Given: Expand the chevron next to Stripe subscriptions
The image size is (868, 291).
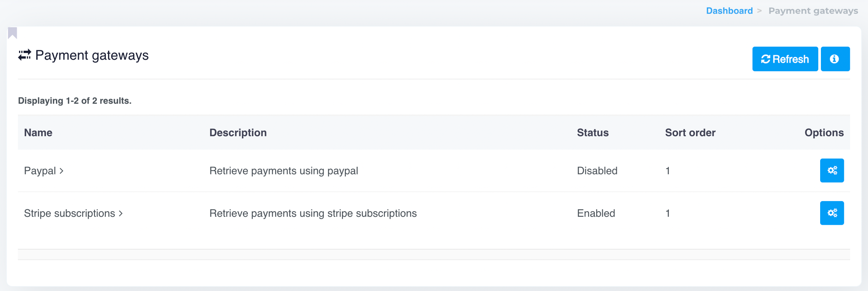Looking at the screenshot, I should coord(121,213).
